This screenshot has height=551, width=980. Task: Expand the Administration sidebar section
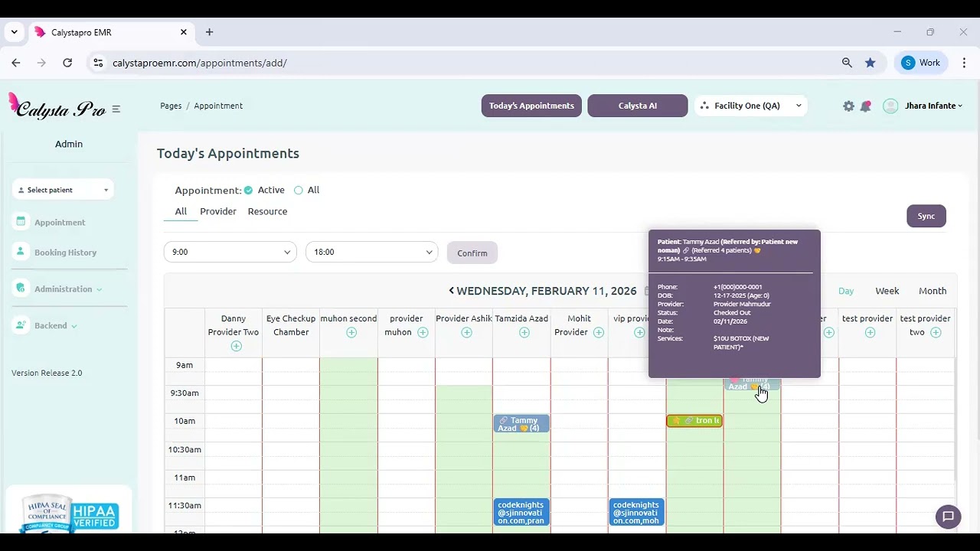point(99,289)
